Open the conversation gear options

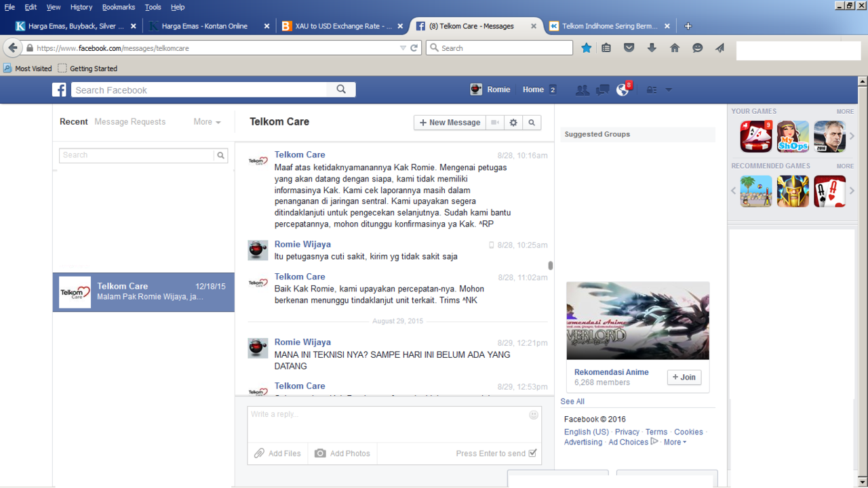point(513,123)
